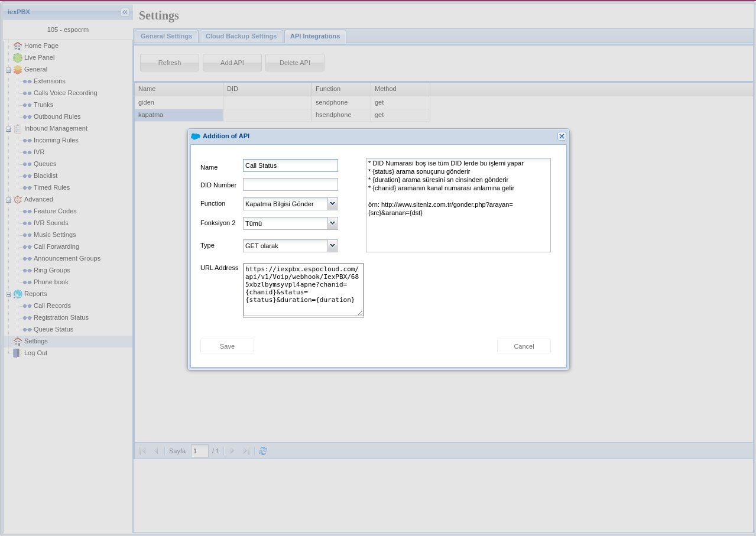The image size is (756, 536).
Task: Switch to the General Settings tab
Action: click(166, 36)
